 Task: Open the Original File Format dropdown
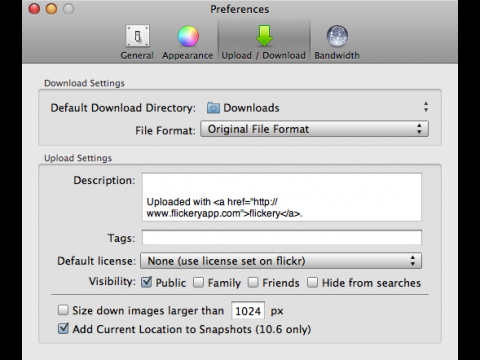[x=314, y=129]
